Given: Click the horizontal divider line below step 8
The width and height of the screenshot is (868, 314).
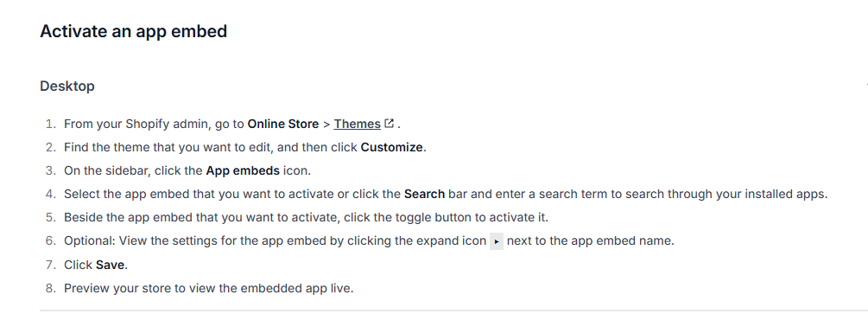Looking at the screenshot, I should (x=454, y=311).
